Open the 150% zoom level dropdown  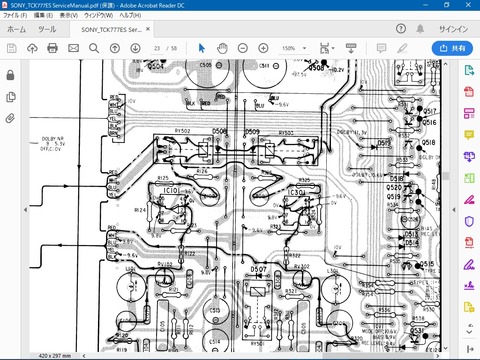[294, 48]
